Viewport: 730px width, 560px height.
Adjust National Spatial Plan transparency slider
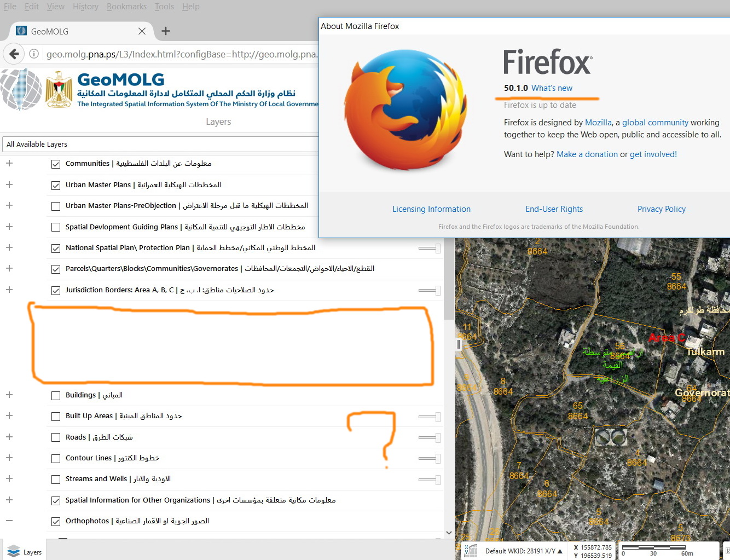coord(430,249)
